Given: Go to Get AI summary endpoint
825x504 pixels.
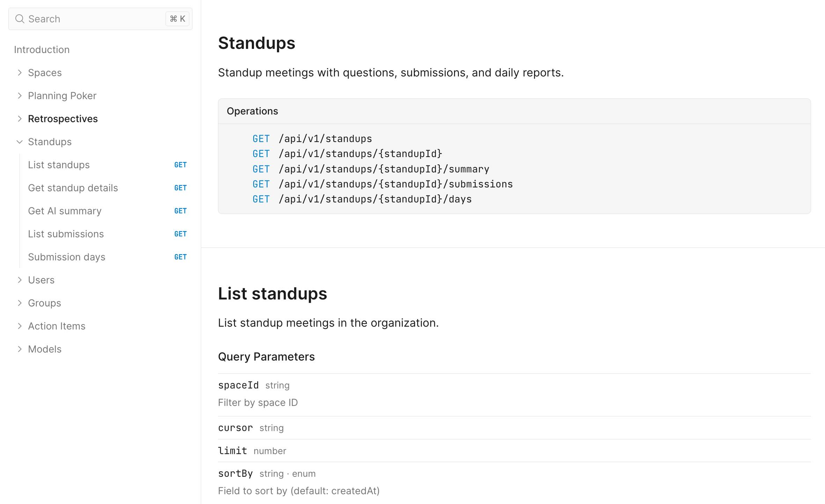Looking at the screenshot, I should 65,211.
